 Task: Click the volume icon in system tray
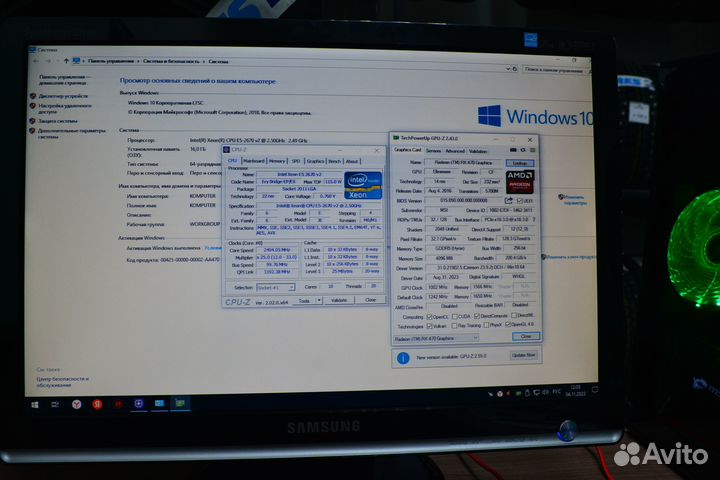546,392
